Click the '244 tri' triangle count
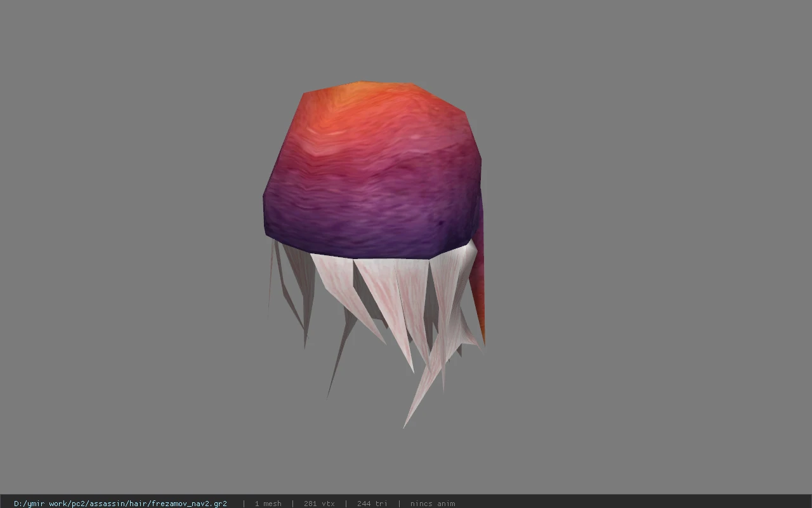This screenshot has width=812, height=508. (372, 504)
